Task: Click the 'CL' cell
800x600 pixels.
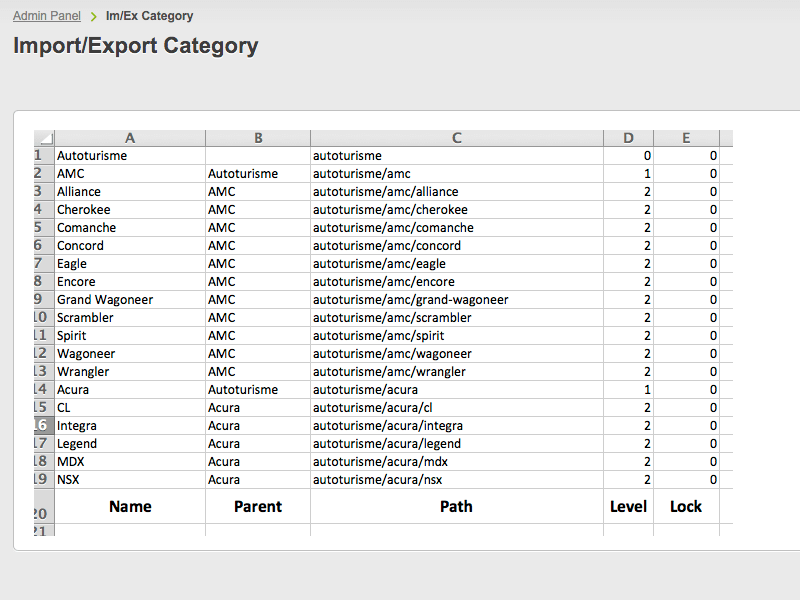Action: coord(130,408)
